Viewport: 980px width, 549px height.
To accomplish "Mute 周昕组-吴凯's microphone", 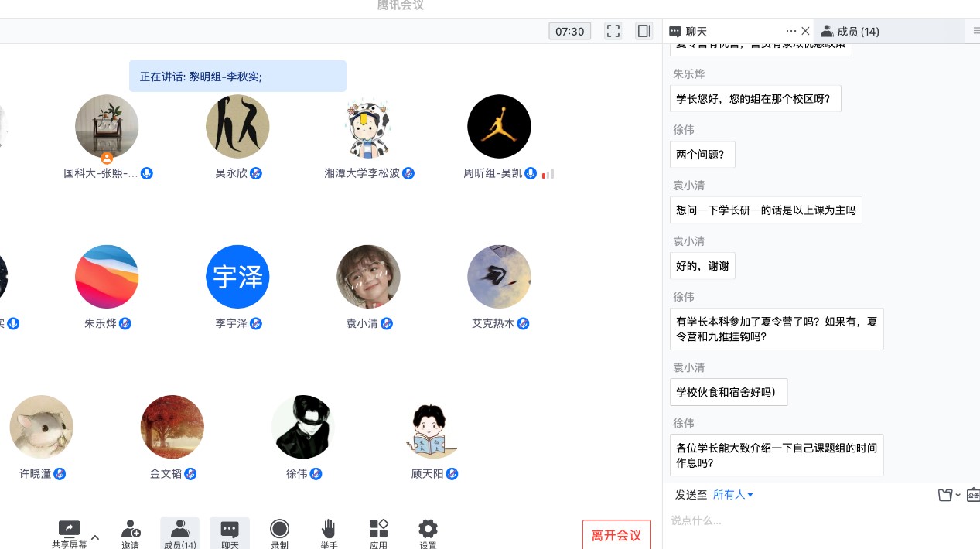I will 531,173.
